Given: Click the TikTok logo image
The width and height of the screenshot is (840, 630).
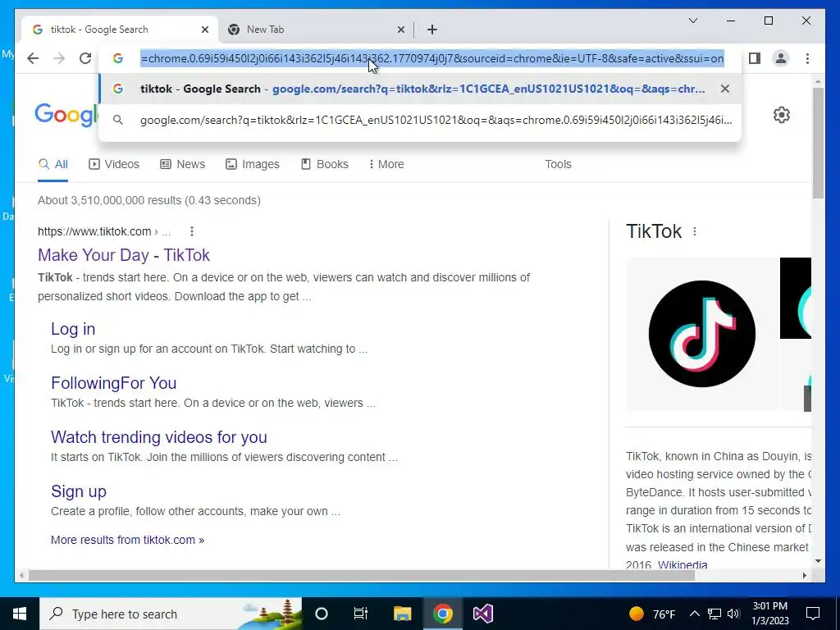Looking at the screenshot, I should pos(702,334).
